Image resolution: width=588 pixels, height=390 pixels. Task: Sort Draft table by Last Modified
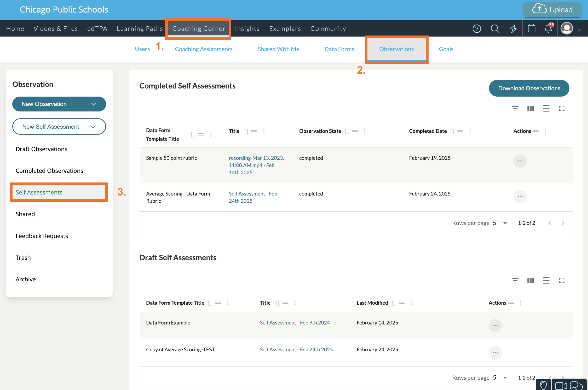point(394,303)
